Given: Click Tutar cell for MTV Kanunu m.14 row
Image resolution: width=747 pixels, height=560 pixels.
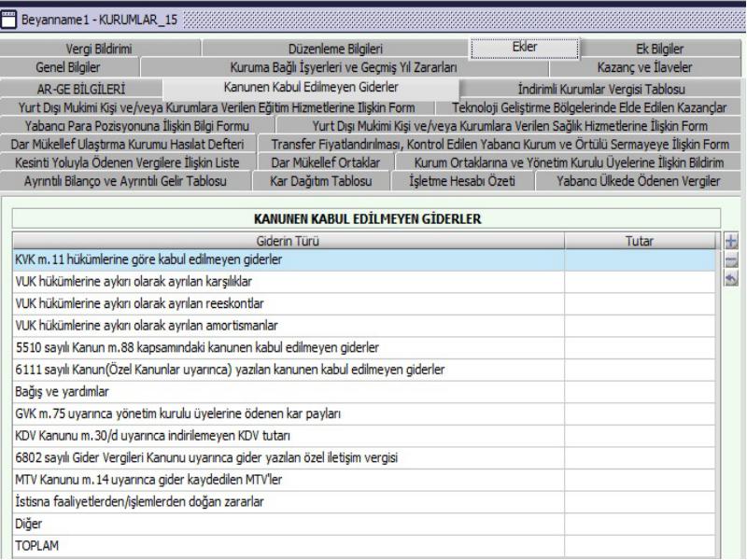Looking at the screenshot, I should coord(640,480).
